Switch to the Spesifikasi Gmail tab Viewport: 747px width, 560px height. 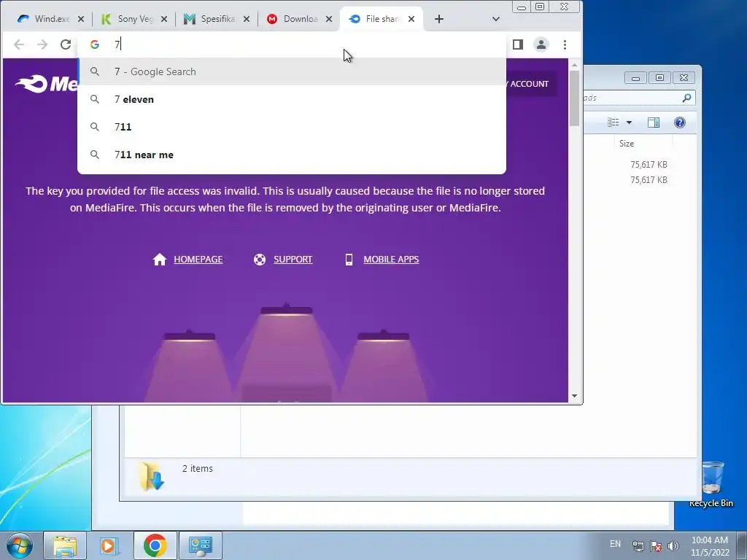[x=211, y=19]
